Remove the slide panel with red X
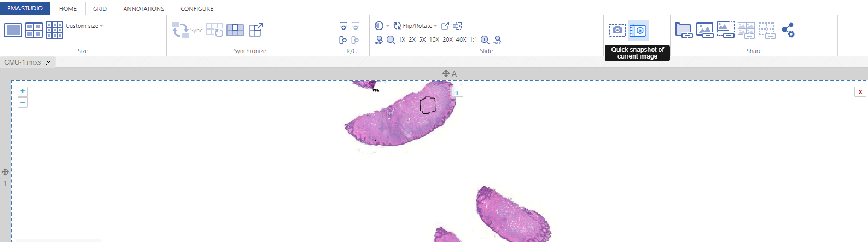 click(x=860, y=92)
